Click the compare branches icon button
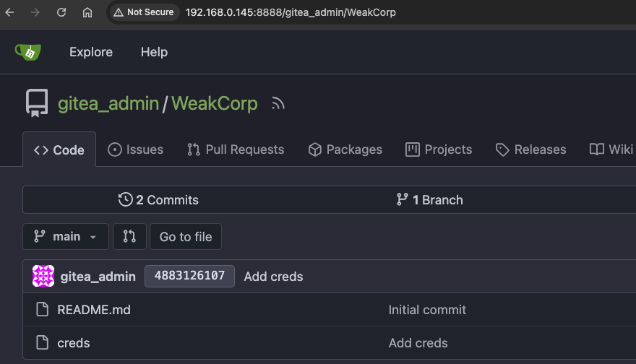This screenshot has width=636, height=364. (129, 237)
